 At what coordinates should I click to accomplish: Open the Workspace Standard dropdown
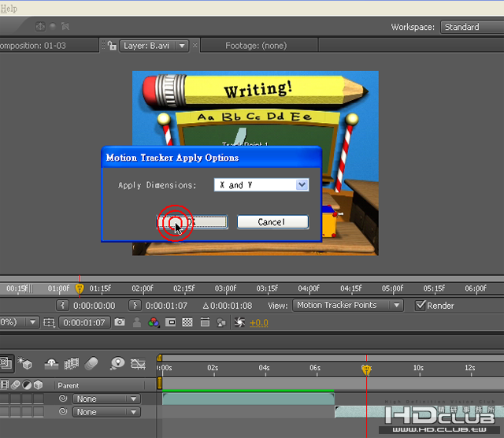click(x=472, y=27)
